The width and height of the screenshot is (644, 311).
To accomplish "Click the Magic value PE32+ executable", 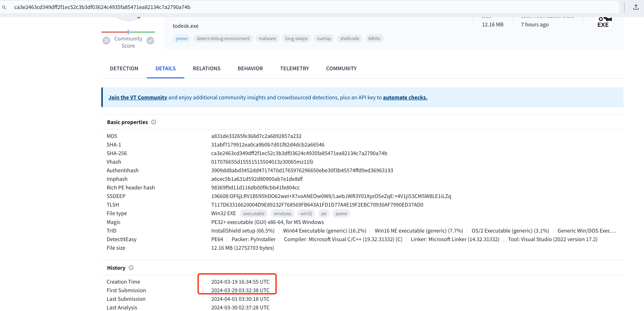I will pos(267,222).
